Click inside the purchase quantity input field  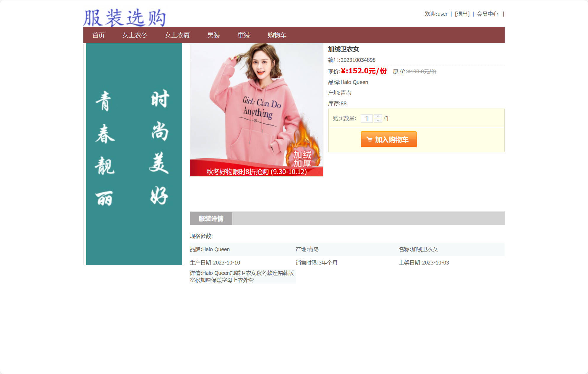tap(367, 118)
